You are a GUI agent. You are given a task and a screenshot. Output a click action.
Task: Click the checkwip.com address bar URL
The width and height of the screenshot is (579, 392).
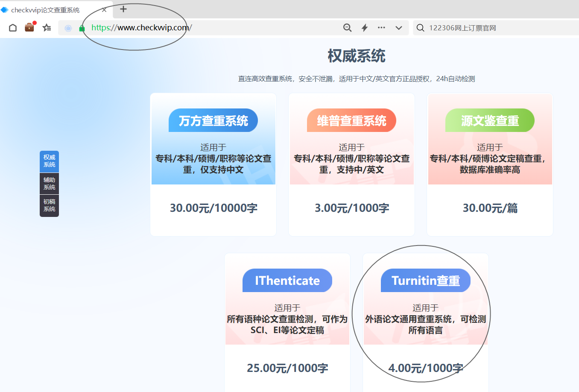(142, 28)
